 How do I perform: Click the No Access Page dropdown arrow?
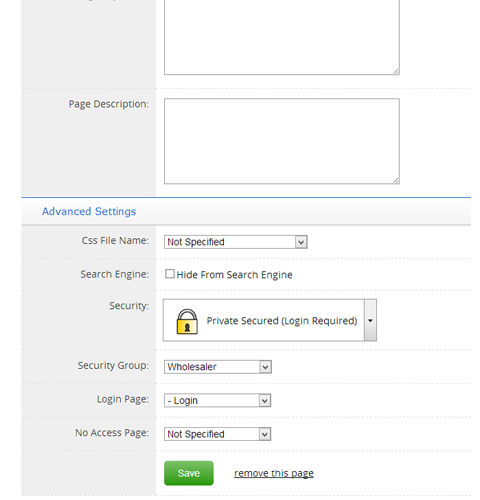click(x=265, y=434)
